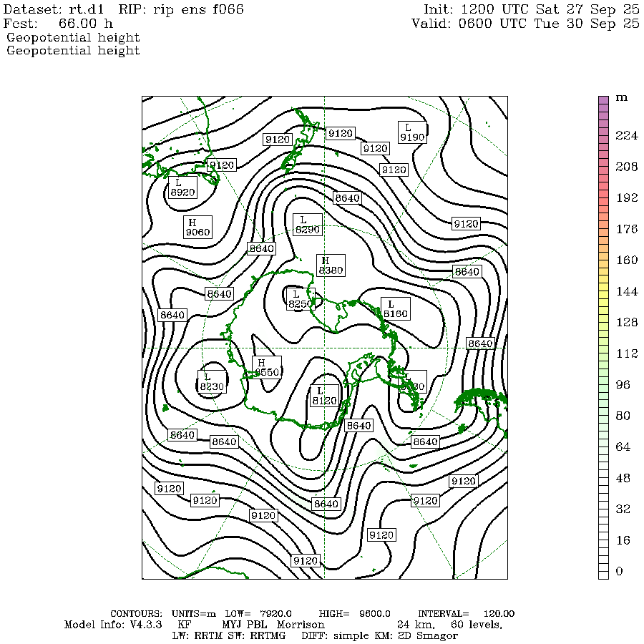Click the 'Valid: 0600 UTC Tue 30 Sep 25' line
The width and height of the screenshot is (644, 644).
pos(525,23)
